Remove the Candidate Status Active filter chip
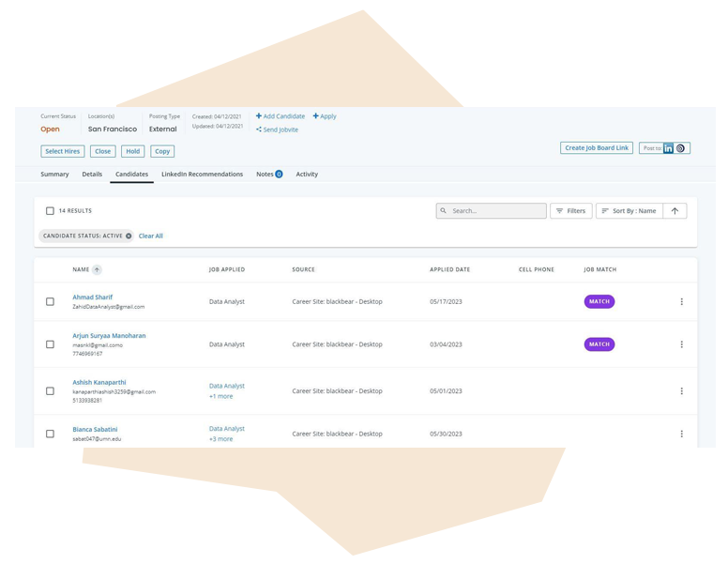 click(129, 236)
